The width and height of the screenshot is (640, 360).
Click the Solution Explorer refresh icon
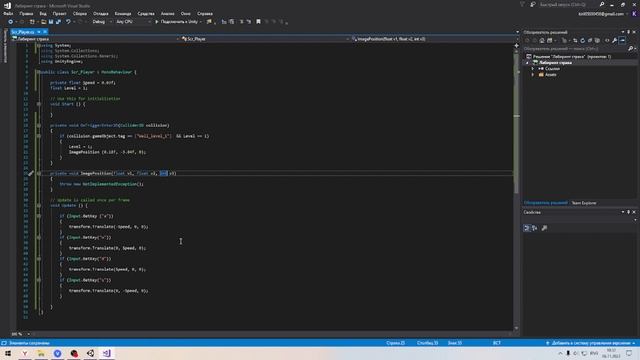pos(582,40)
